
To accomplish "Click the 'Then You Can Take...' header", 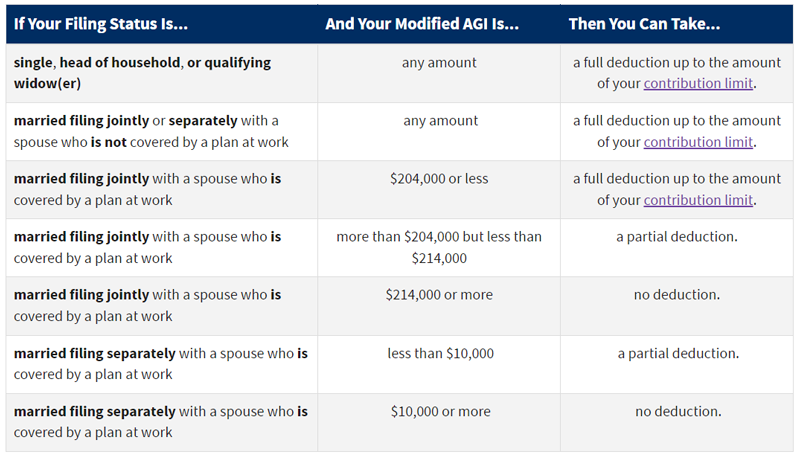I will (x=644, y=24).
